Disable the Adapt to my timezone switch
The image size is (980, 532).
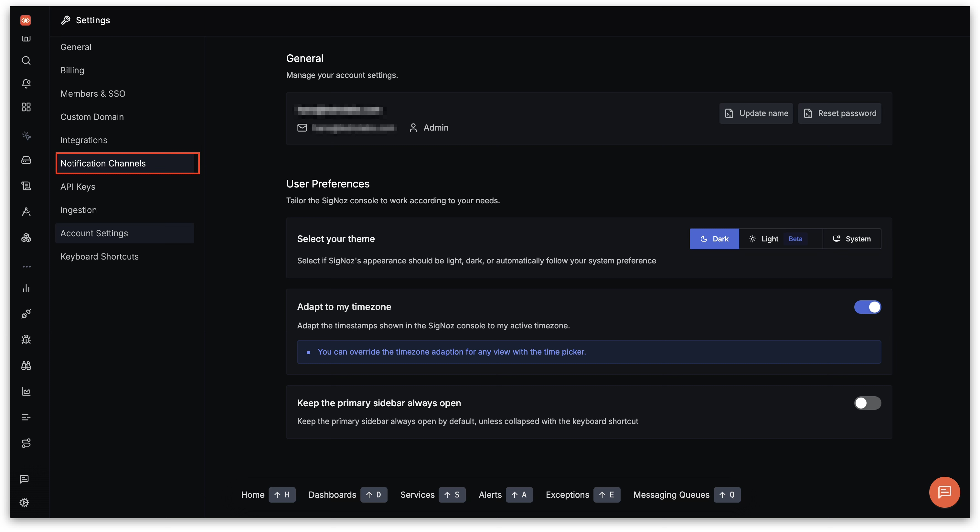(x=868, y=307)
